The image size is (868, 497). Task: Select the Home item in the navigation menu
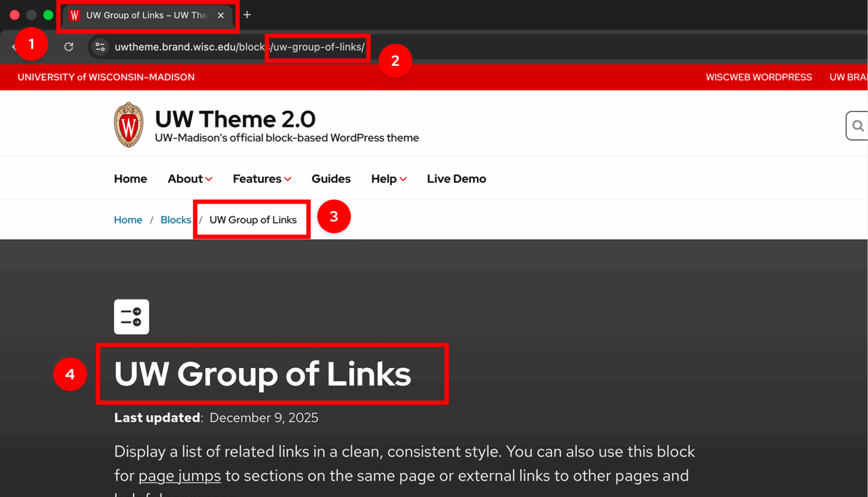pyautogui.click(x=130, y=179)
